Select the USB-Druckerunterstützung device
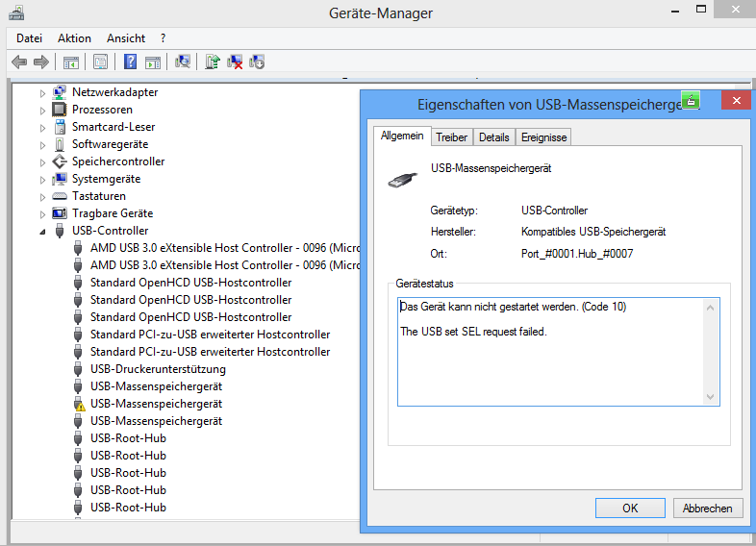 tap(158, 369)
